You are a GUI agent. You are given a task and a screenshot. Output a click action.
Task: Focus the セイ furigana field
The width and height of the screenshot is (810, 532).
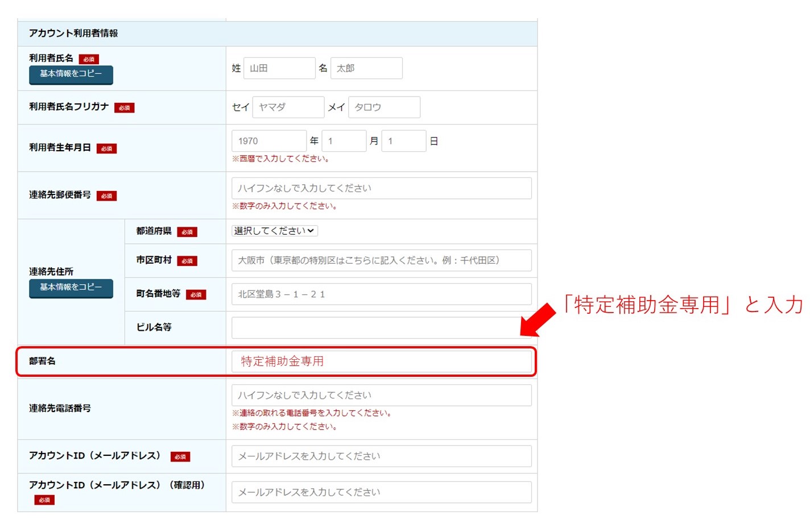pos(288,107)
